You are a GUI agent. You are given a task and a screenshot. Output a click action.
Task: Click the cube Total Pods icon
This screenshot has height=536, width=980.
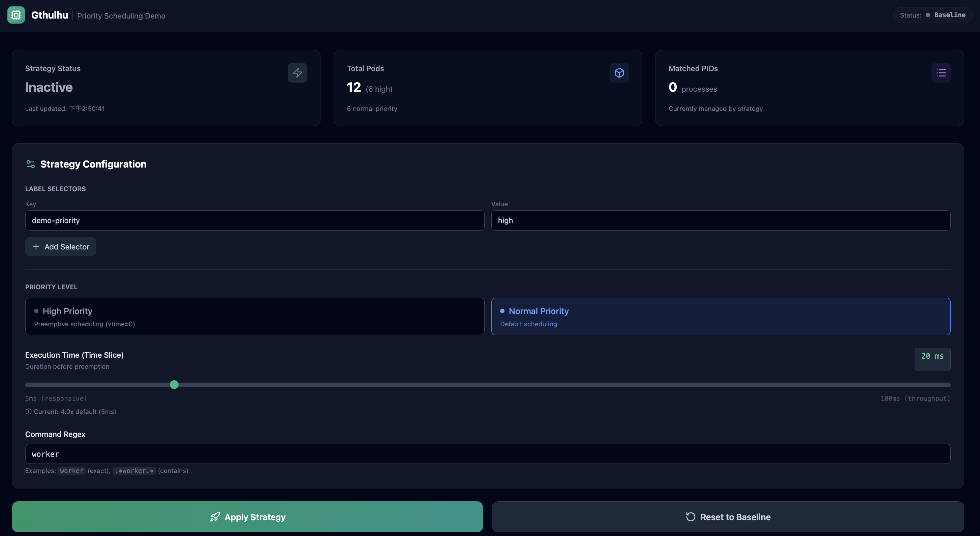tap(619, 73)
